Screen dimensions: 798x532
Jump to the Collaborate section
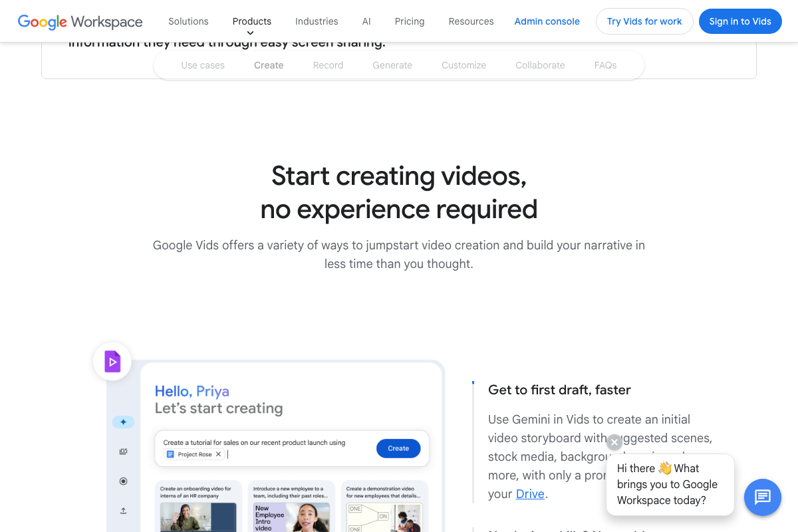click(x=540, y=65)
